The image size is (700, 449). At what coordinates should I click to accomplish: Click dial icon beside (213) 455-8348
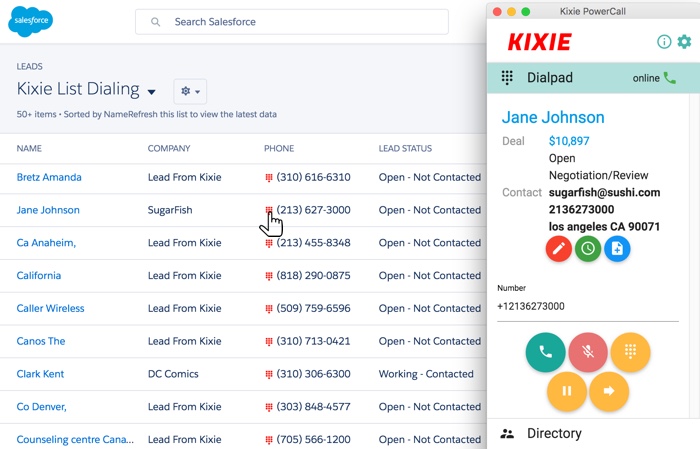(269, 243)
